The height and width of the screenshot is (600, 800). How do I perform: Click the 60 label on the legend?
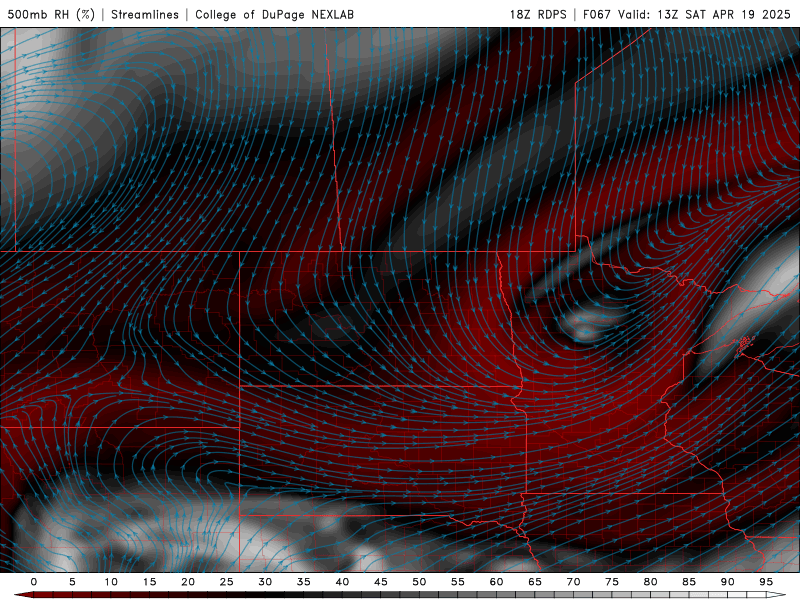pyautogui.click(x=496, y=582)
